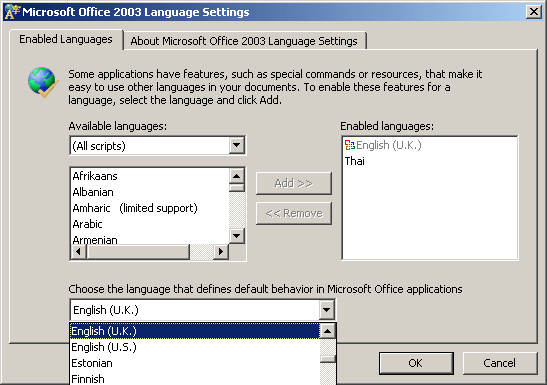
Task: Click the up arrow of the dropdown list scrollbar
Action: [x=327, y=331]
